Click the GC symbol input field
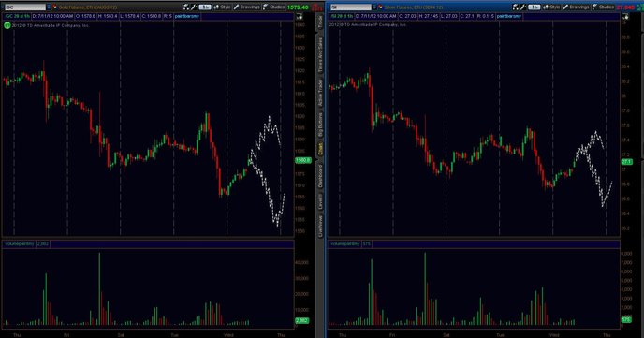The height and width of the screenshot is (338, 644). pos(25,7)
